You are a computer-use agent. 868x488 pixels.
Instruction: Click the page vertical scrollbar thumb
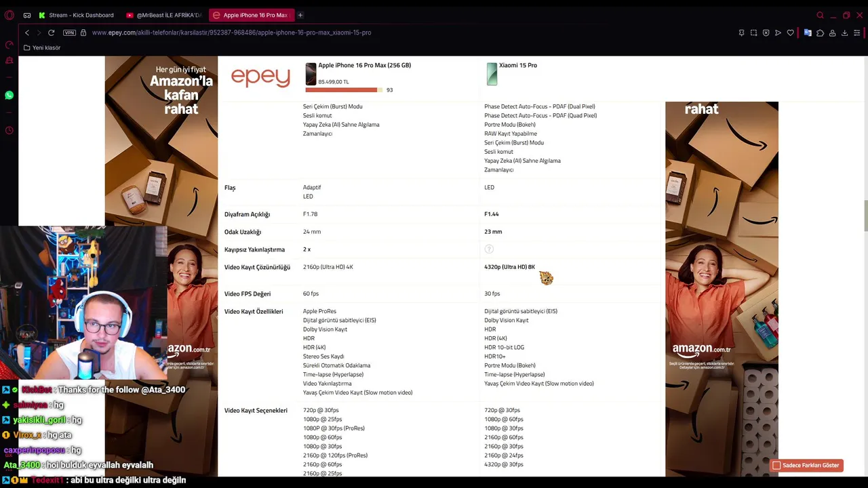(x=865, y=216)
